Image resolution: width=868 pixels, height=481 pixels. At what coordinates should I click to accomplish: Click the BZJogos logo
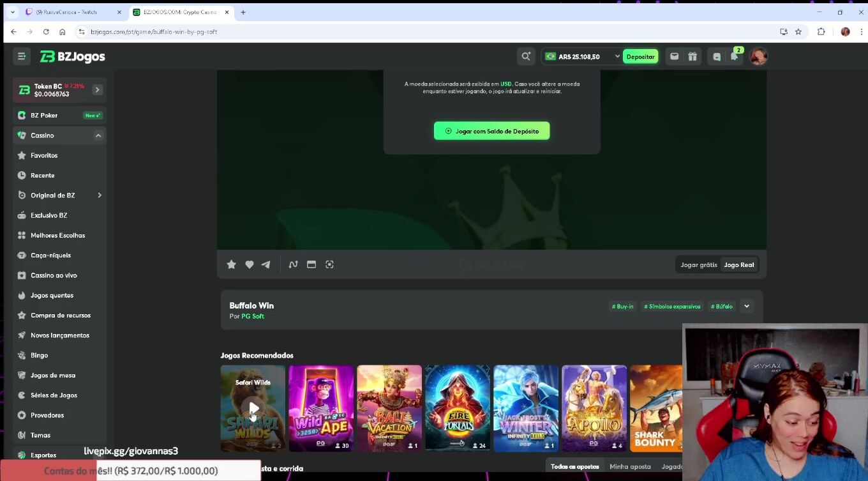tap(72, 57)
